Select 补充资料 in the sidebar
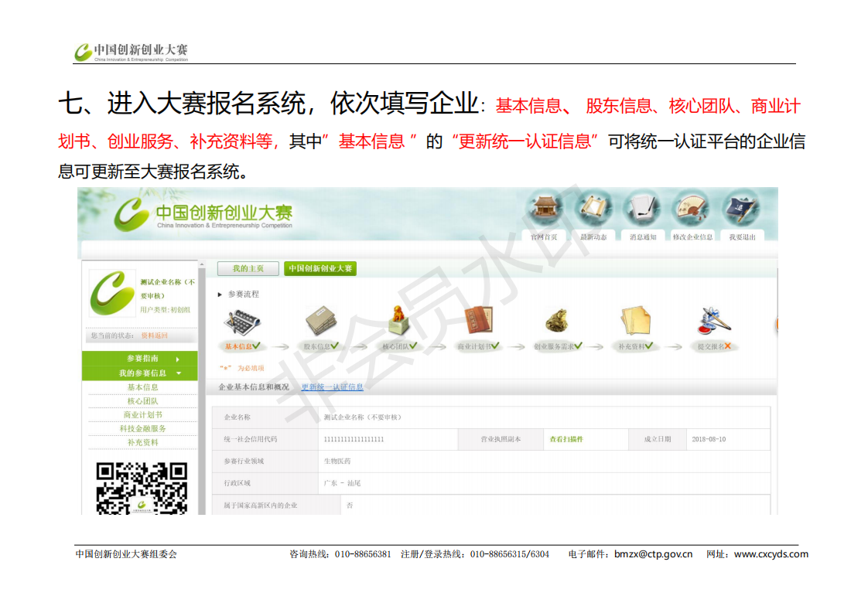The width and height of the screenshot is (868, 613). tap(142, 443)
